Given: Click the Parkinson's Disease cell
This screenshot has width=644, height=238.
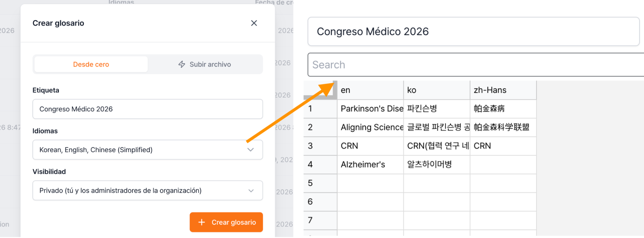Looking at the screenshot, I should click(370, 109).
